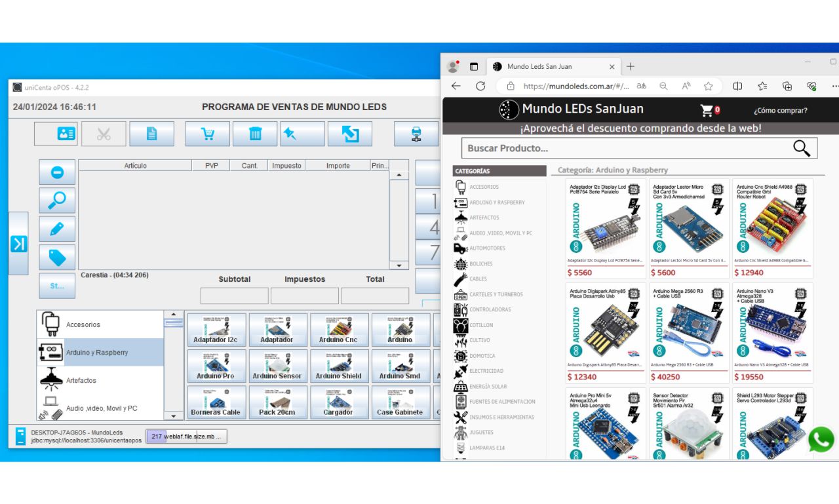Click the split screen icon in Edge
The height and width of the screenshot is (504, 839).
[738, 86]
